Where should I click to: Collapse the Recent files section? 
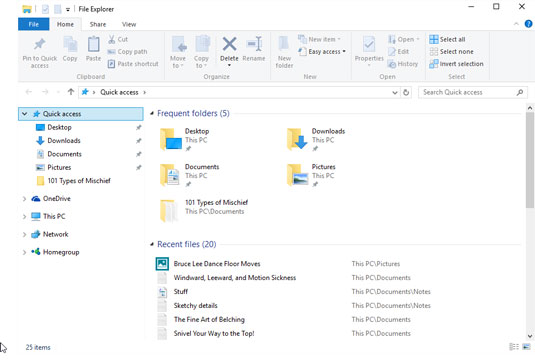pyautogui.click(x=152, y=244)
